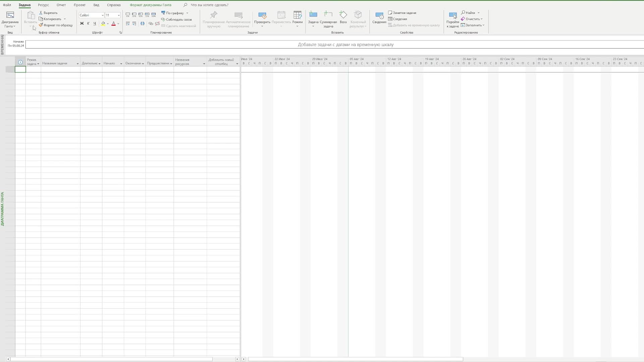
Task: Open Формат диаграммы Ганта tab
Action: coord(150,5)
